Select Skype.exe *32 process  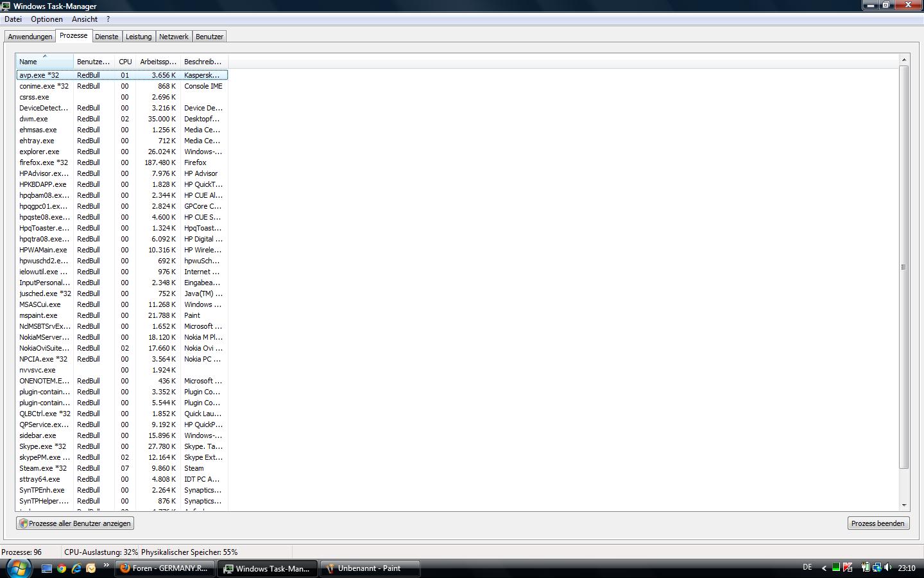(122, 446)
